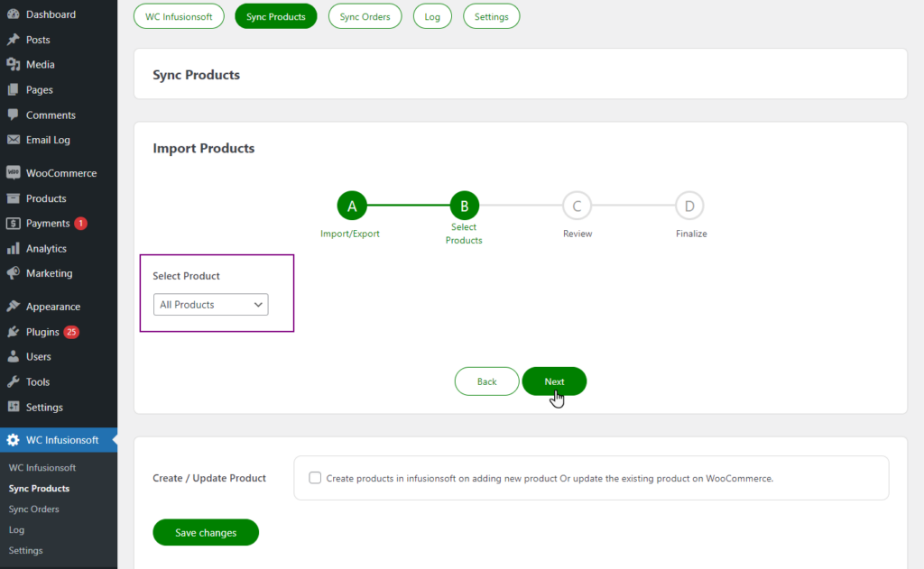Viewport: 924px width, 569px height.
Task: Open the Sync Orders tab at top
Action: click(365, 16)
